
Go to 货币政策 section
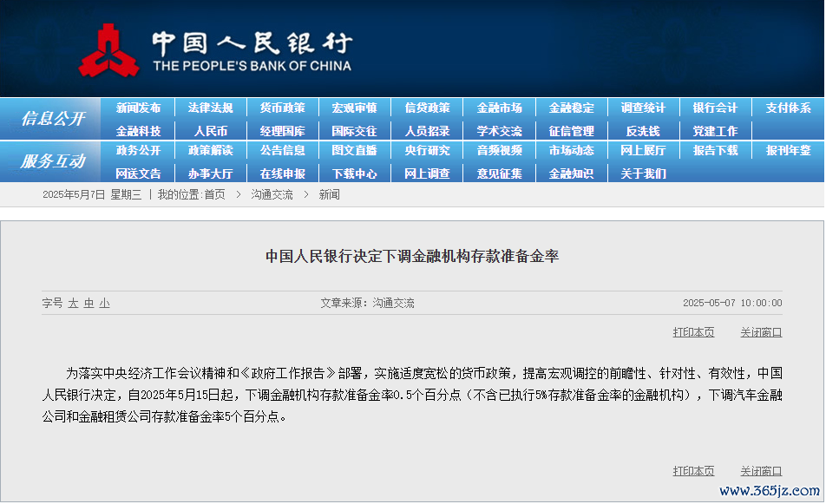tap(282, 108)
